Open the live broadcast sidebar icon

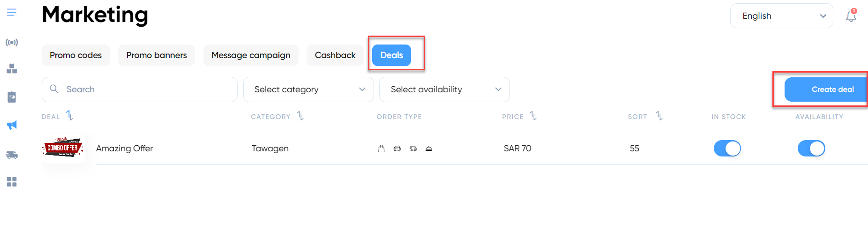[x=12, y=43]
